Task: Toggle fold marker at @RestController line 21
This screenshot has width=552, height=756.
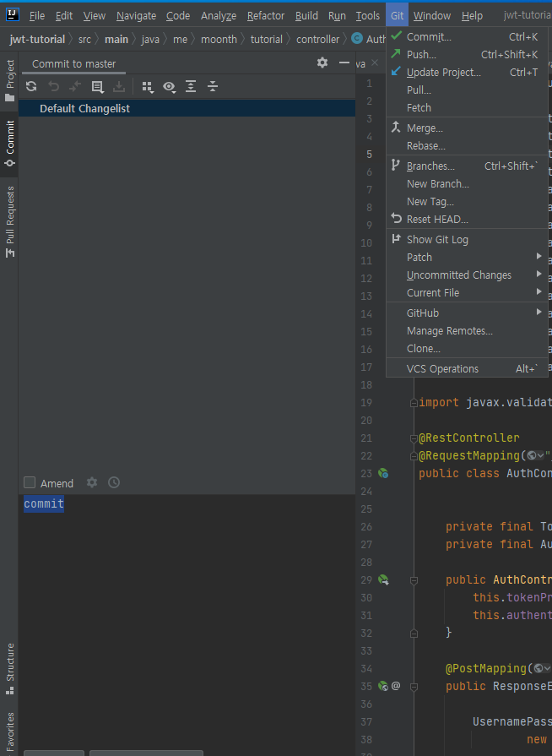Action: tap(414, 438)
